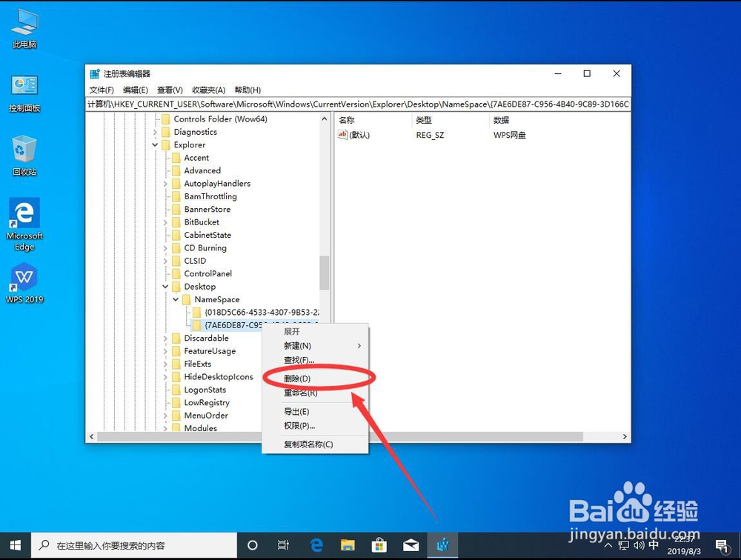Select the (默认) value icon
Screen dimensions: 741x560
pos(342,135)
